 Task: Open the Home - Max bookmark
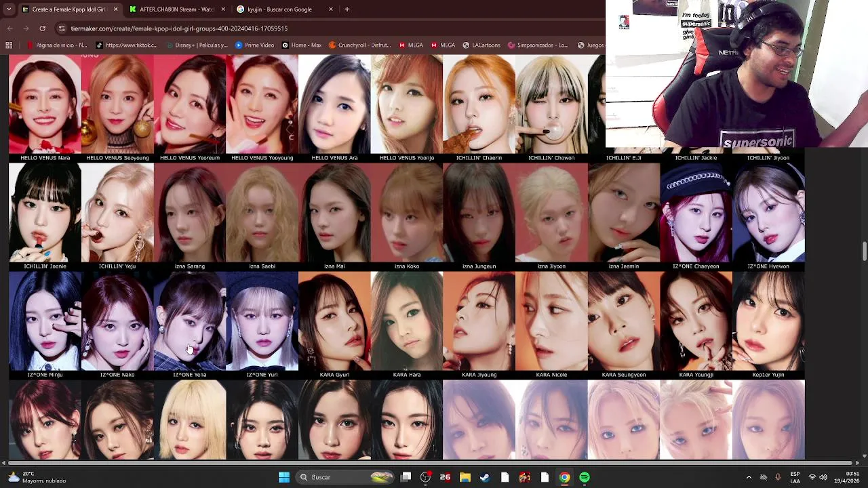(x=302, y=45)
